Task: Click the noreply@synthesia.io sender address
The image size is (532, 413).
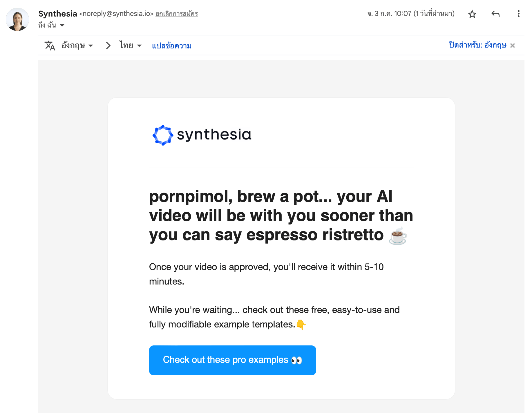Action: 116,14
